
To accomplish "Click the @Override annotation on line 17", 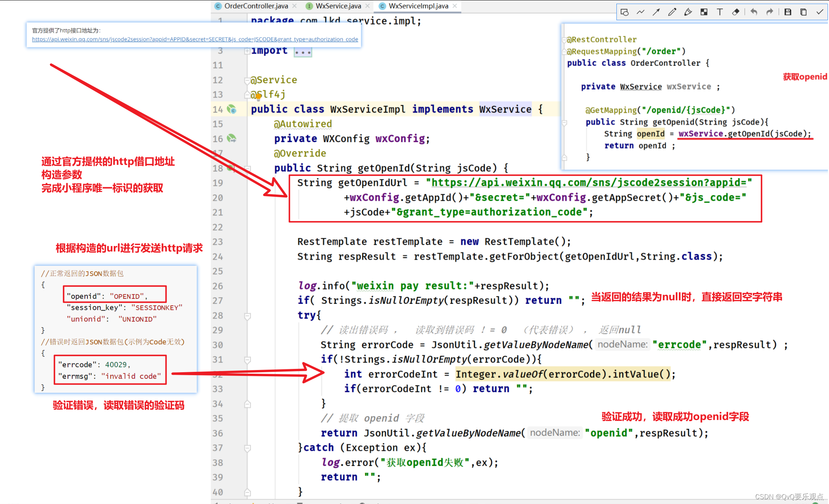I will [x=300, y=153].
